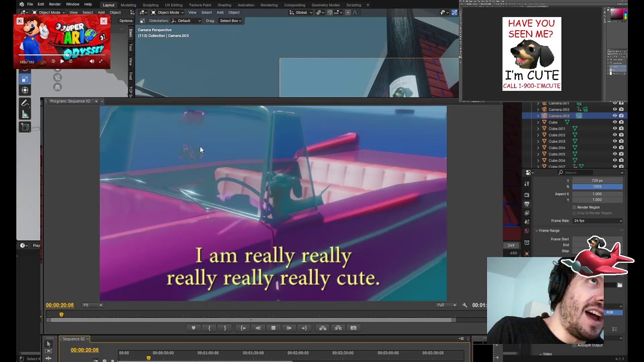Open the Scripting workspace tab
The width and height of the screenshot is (644, 362).
pyautogui.click(x=354, y=5)
